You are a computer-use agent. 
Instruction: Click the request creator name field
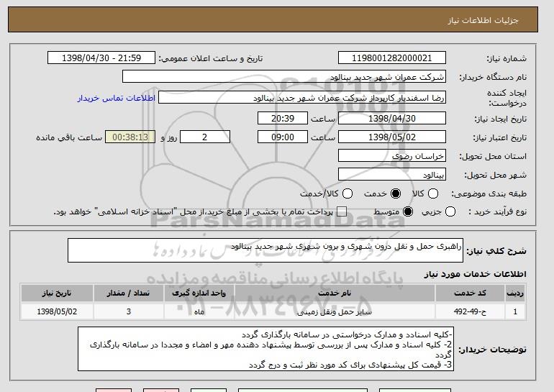point(302,98)
